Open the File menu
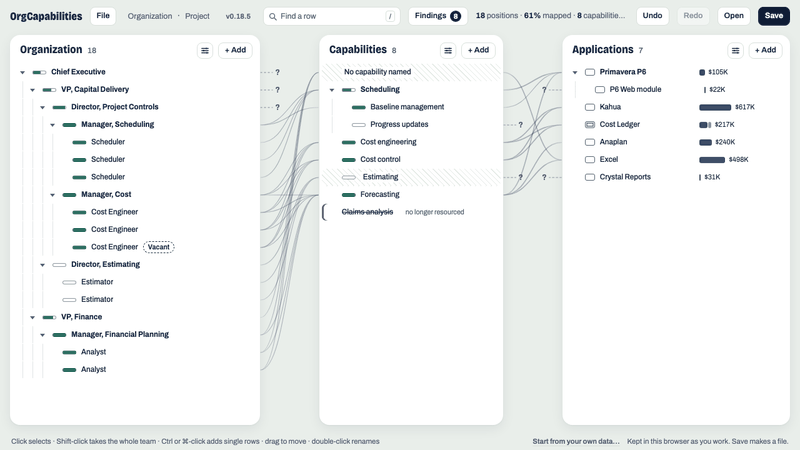 103,16
